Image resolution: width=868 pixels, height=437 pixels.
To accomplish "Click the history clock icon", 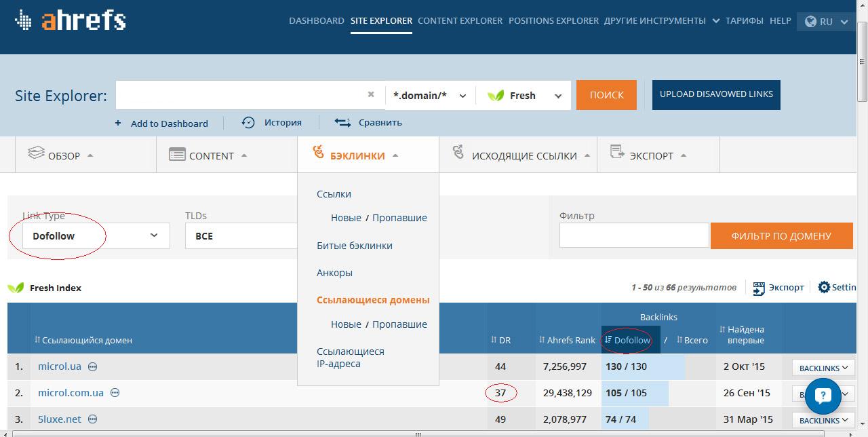I will click(248, 122).
